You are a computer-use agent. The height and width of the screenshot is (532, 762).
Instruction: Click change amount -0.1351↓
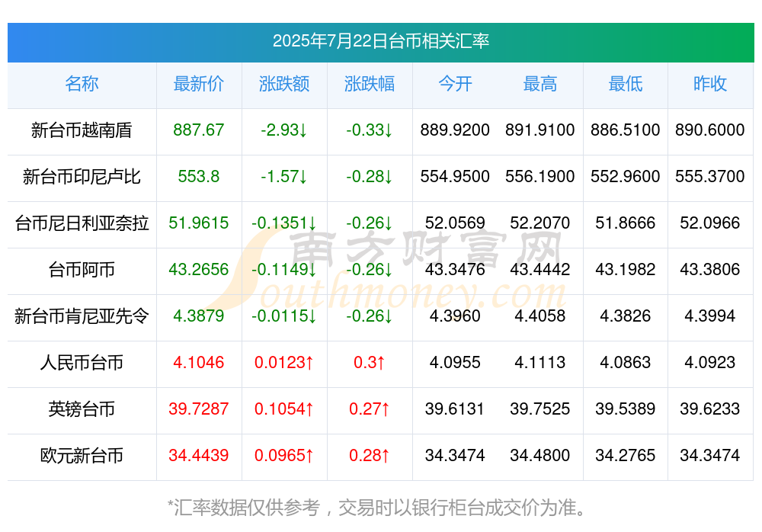tap(284, 223)
